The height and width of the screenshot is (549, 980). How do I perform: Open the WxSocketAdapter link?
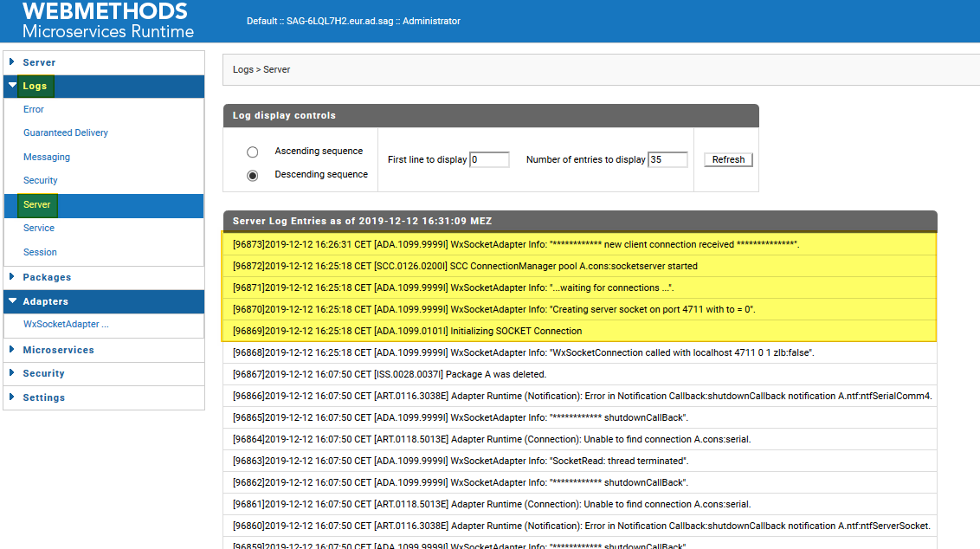point(67,324)
